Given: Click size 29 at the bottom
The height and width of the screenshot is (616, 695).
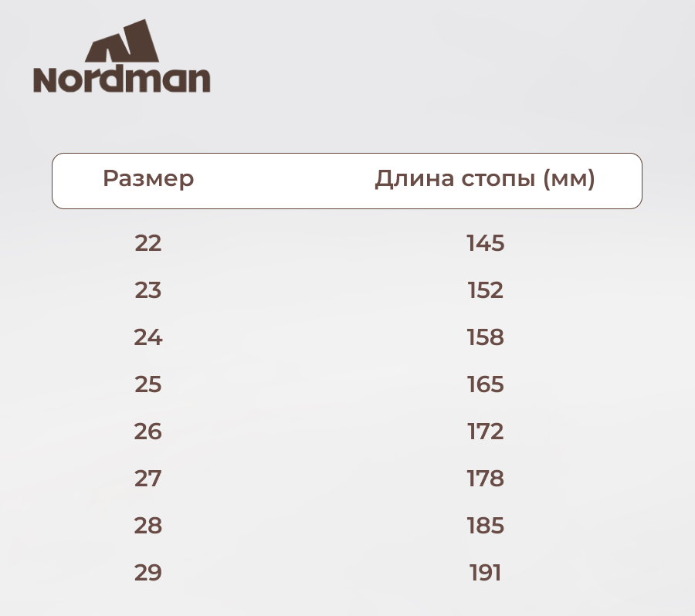Looking at the screenshot, I should (148, 573).
